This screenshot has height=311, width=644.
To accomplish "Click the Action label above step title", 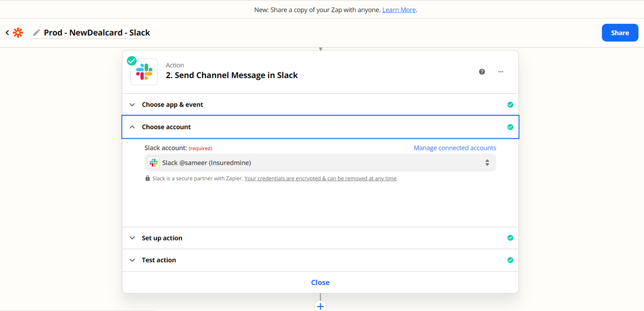I will click(x=175, y=65).
